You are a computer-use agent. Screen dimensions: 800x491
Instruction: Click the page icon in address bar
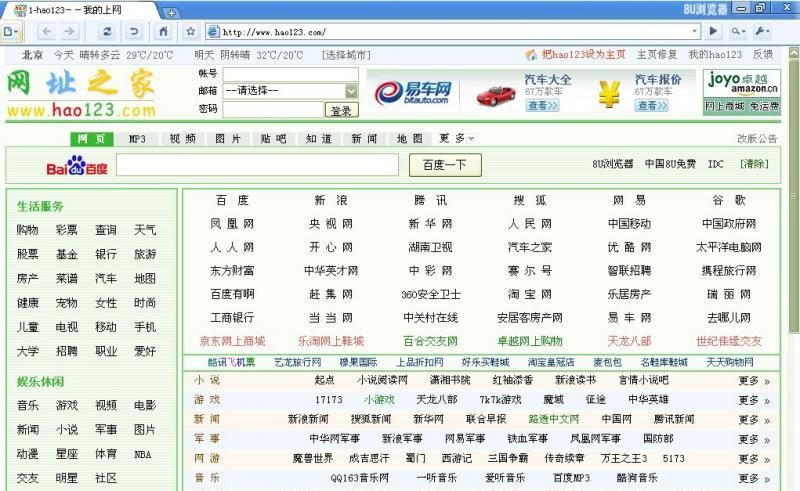[x=214, y=32]
